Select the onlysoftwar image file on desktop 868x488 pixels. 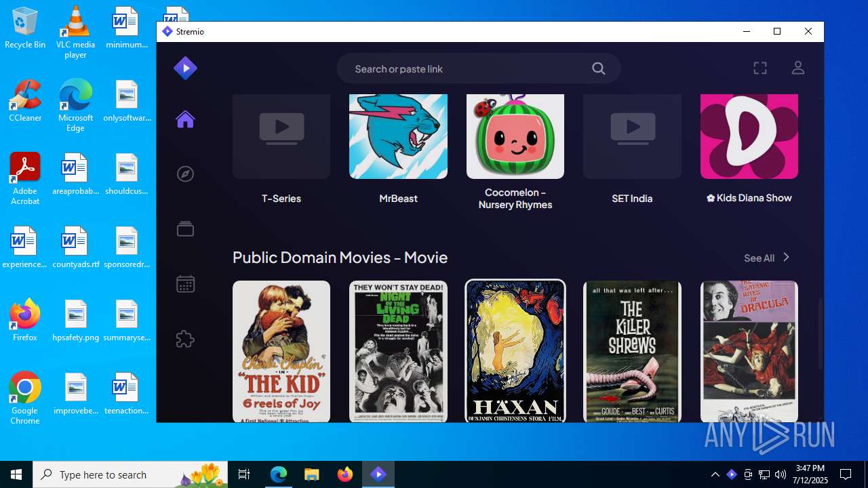click(126, 101)
